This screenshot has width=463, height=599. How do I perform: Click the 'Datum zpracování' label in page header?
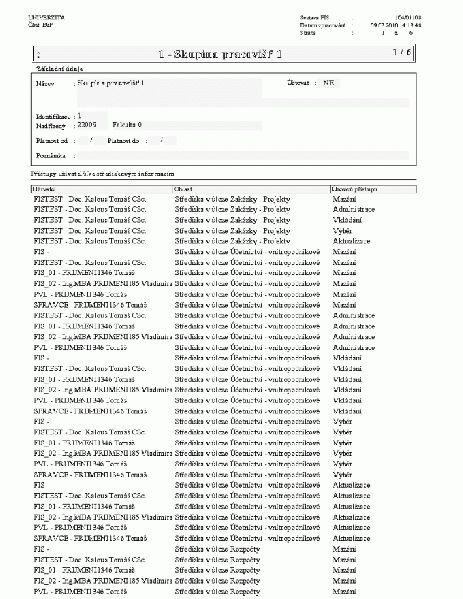pyautogui.click(x=322, y=25)
